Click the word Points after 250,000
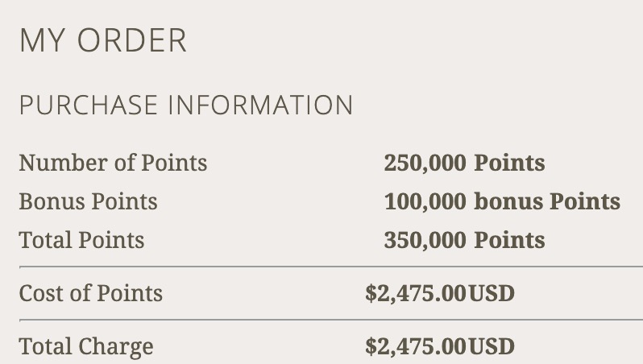The height and width of the screenshot is (364, 643). tap(509, 163)
